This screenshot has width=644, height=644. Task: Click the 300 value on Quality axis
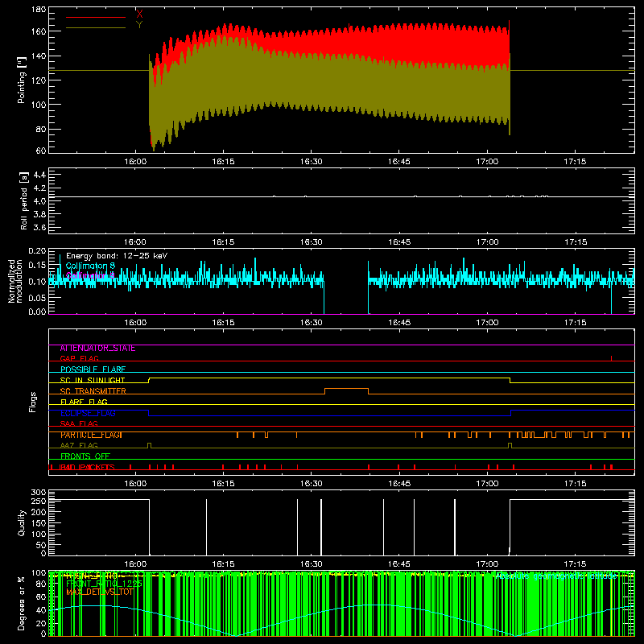39,493
